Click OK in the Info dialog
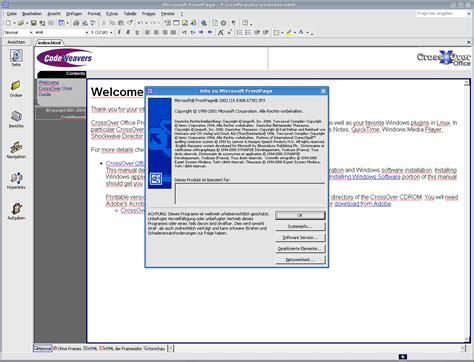 pos(300,215)
